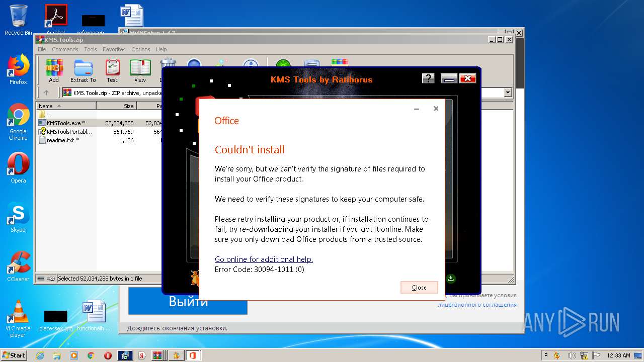Open CCleaner desktop shortcut
This screenshot has width=644, height=362.
[18, 266]
